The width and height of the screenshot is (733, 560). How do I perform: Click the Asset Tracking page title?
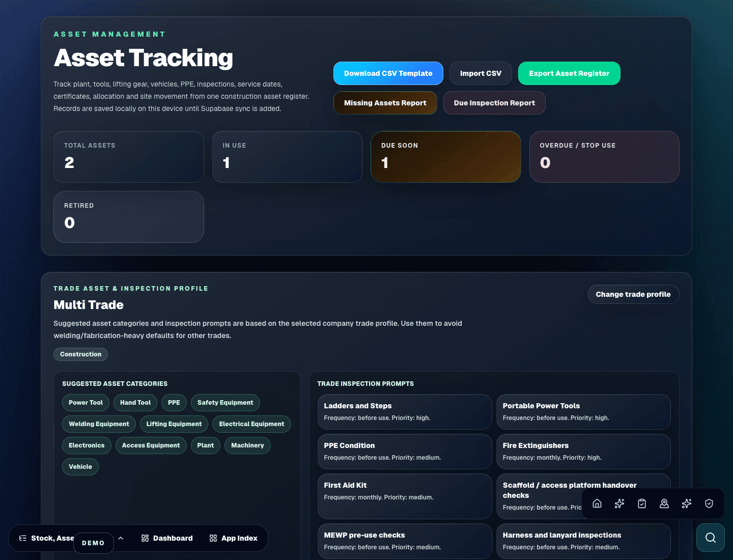coord(144,58)
